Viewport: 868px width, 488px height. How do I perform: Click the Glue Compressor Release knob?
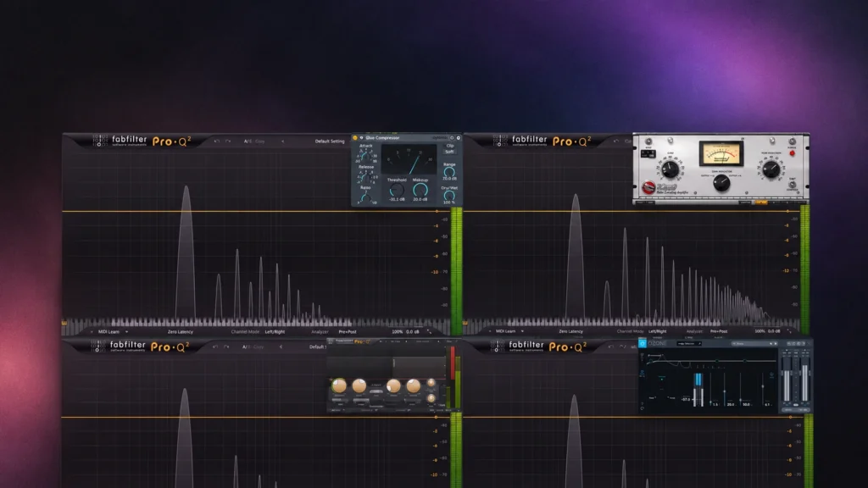(x=365, y=176)
